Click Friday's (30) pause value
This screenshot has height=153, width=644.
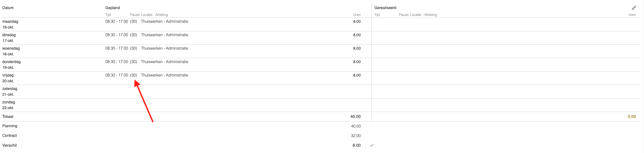134,75
